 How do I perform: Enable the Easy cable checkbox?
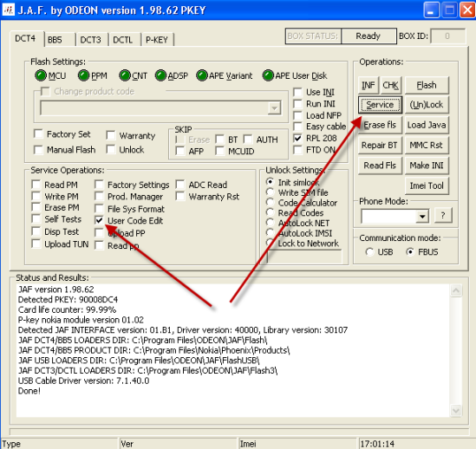(x=297, y=127)
